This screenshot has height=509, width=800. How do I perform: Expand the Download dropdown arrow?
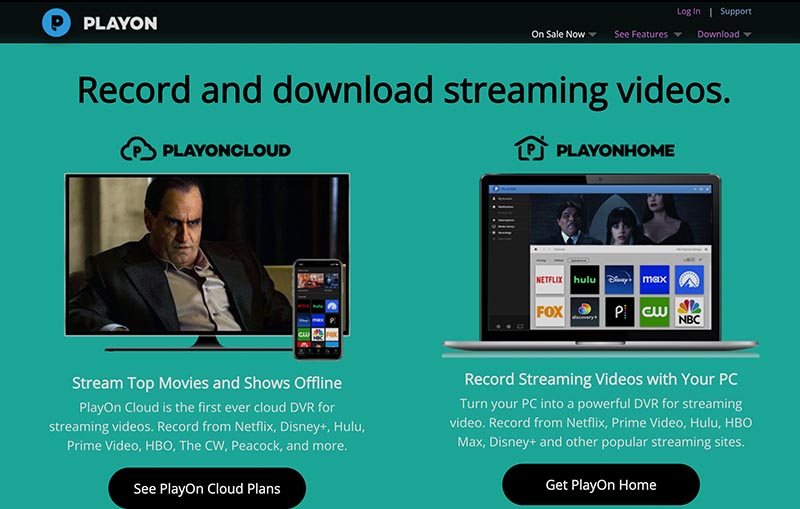pos(747,35)
